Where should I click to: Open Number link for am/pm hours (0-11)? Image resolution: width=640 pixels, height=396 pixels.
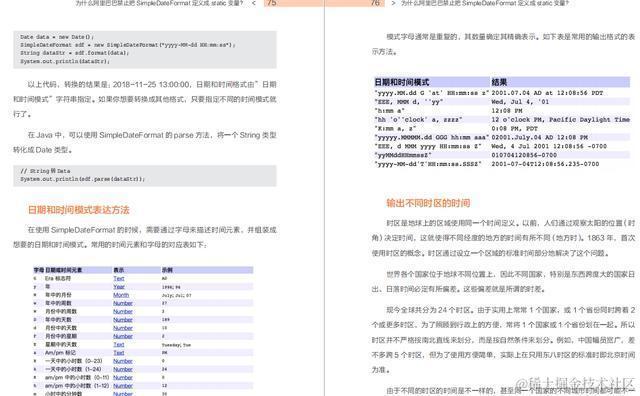pyautogui.click(x=123, y=378)
